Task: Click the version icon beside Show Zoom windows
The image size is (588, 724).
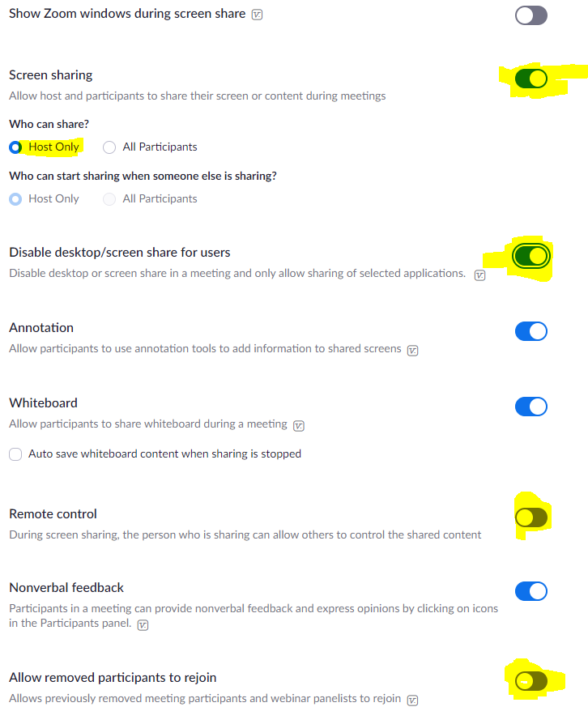Action: tap(257, 15)
